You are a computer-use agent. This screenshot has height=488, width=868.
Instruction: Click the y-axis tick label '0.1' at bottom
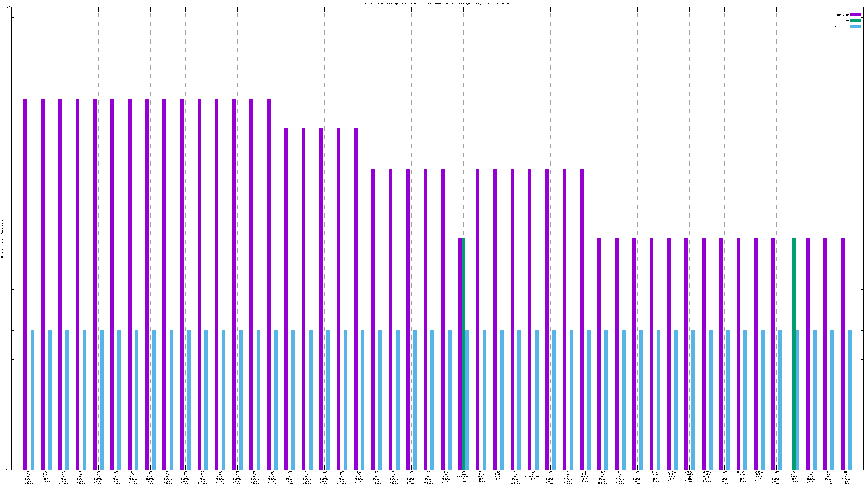pyautogui.click(x=8, y=469)
